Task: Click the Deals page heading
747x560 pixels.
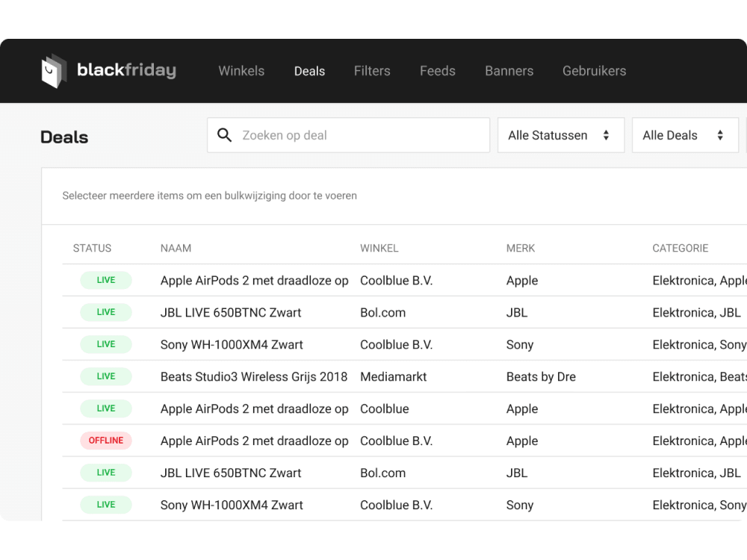Action: pos(64,137)
